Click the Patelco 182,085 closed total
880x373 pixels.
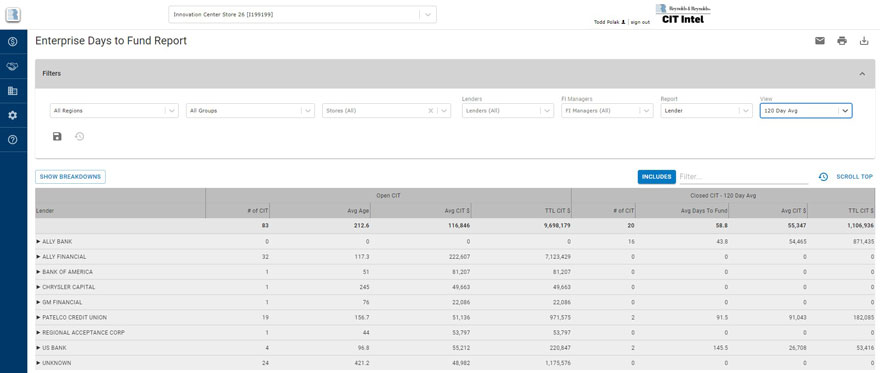point(863,317)
